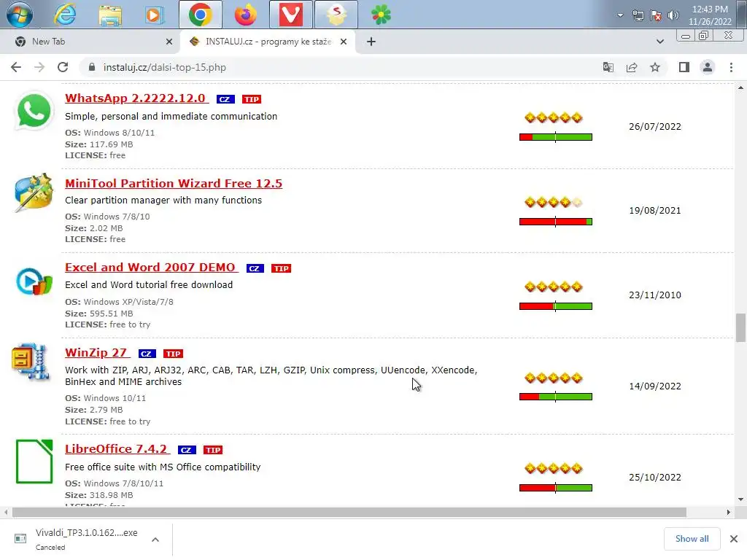
Task: Open the Chrome profile avatar
Action: 708,67
